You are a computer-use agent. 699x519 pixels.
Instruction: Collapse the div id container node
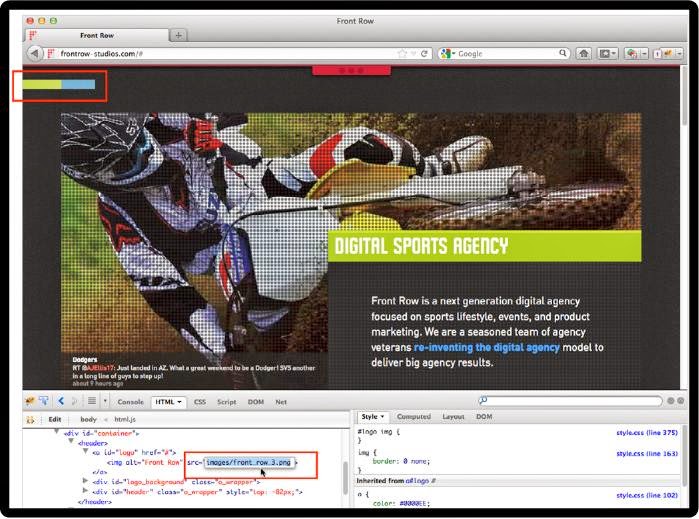(x=57, y=432)
